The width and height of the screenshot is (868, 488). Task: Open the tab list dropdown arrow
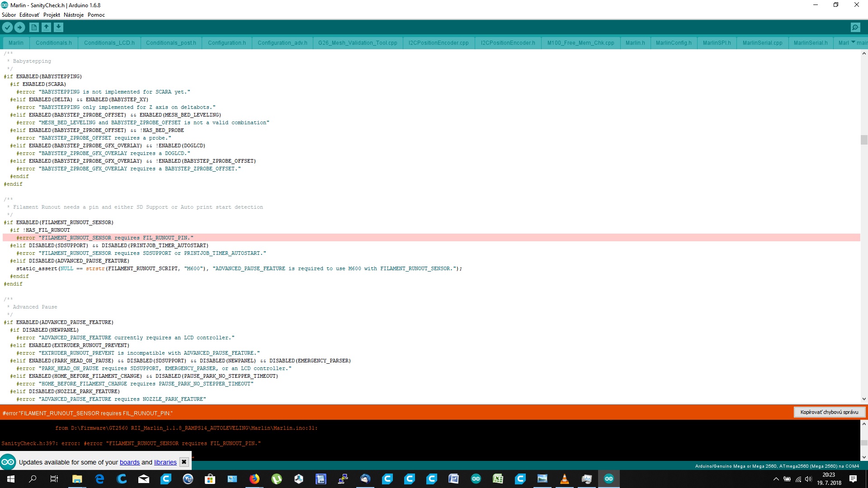pyautogui.click(x=853, y=42)
